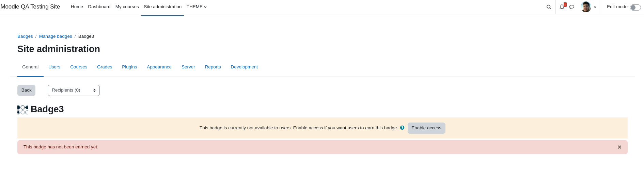Click the Site administration page heading
Viewport: 644px width, 194px height.
[59, 49]
